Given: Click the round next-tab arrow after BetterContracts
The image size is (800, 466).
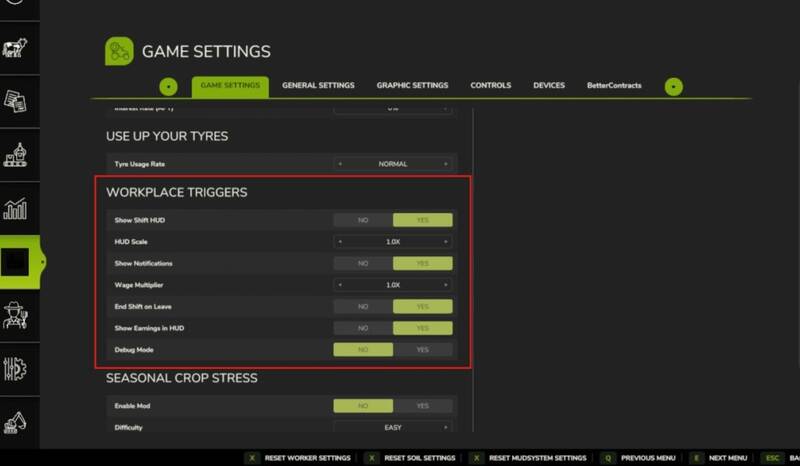Looking at the screenshot, I should point(674,86).
